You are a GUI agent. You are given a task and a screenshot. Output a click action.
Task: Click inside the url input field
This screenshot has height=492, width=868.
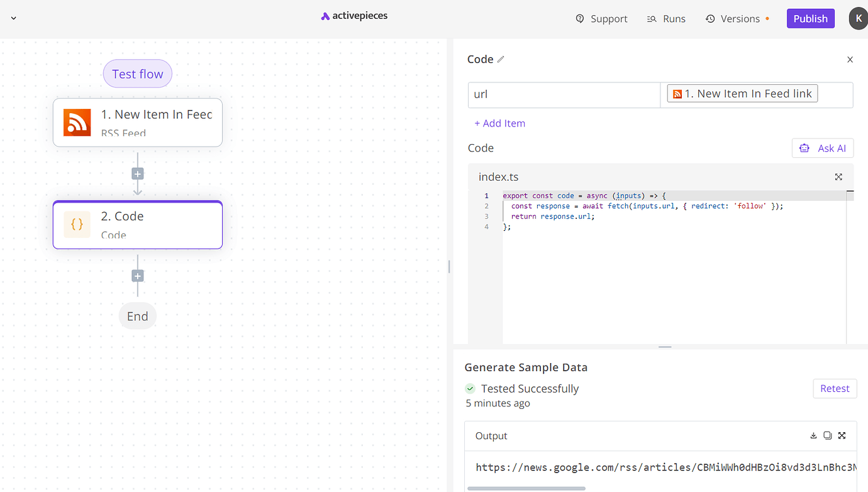(564, 94)
